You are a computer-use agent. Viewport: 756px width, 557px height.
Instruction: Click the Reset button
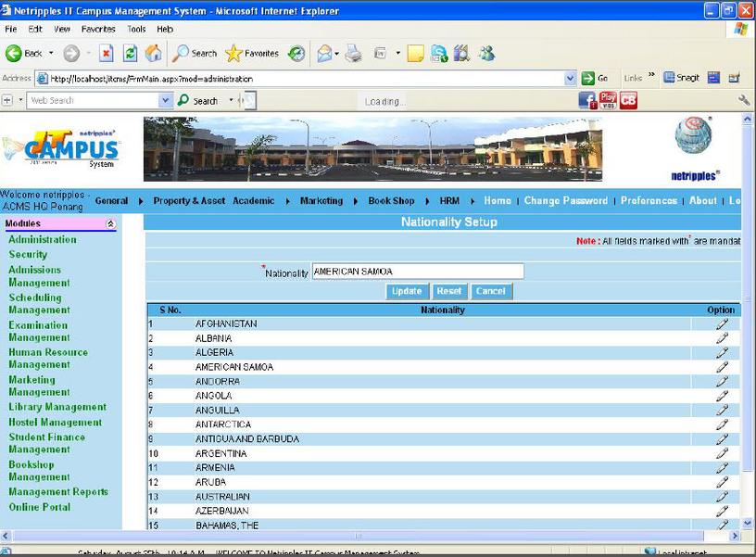[448, 291]
